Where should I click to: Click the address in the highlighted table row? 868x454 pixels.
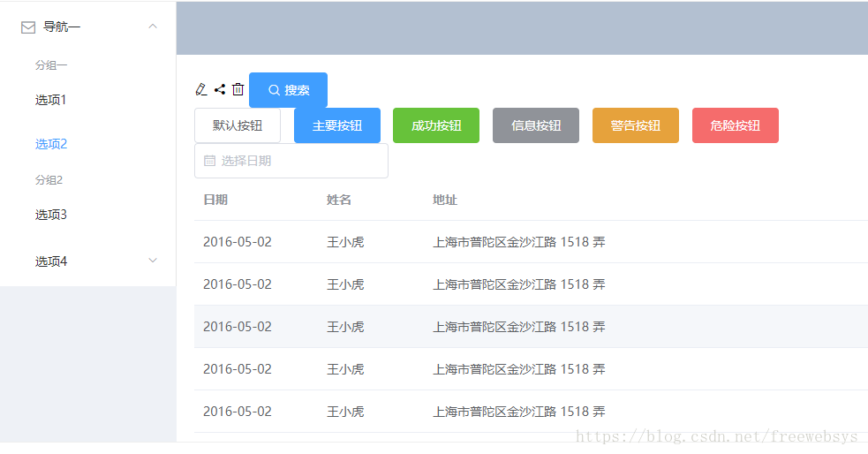tap(518, 327)
